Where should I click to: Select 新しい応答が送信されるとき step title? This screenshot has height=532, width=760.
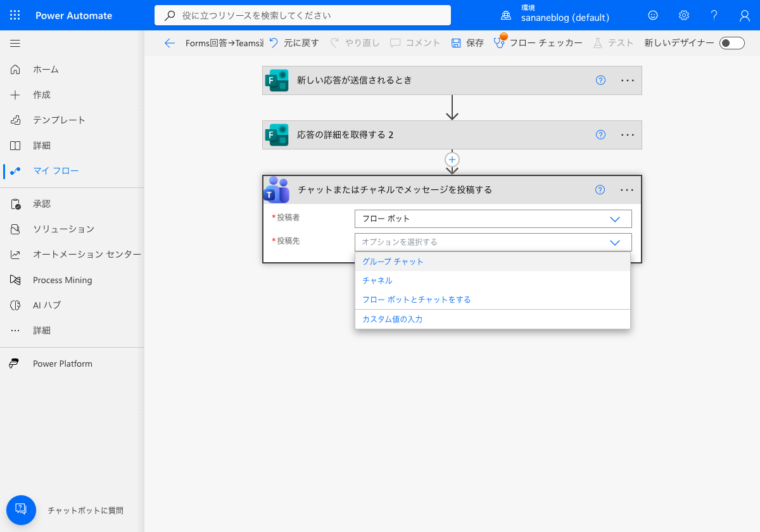355,80
